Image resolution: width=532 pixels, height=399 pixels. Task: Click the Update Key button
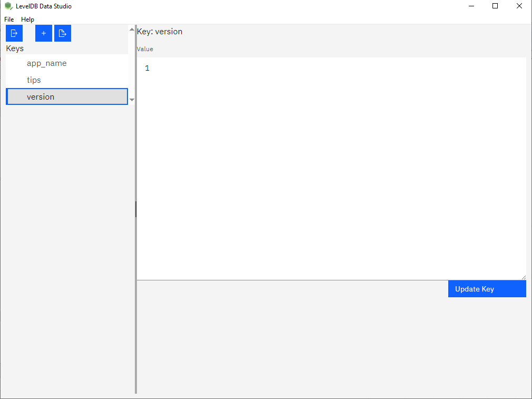(x=487, y=288)
